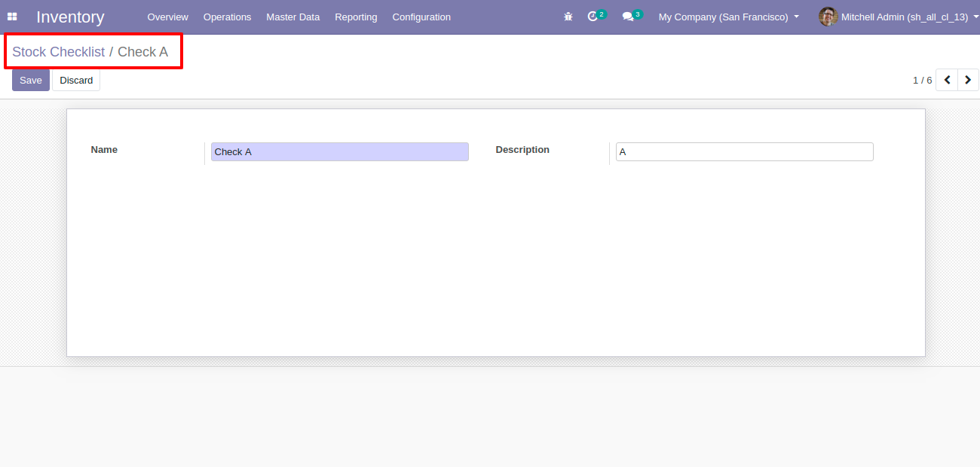Click the Description field label
This screenshot has width=980, height=467.
coord(522,150)
